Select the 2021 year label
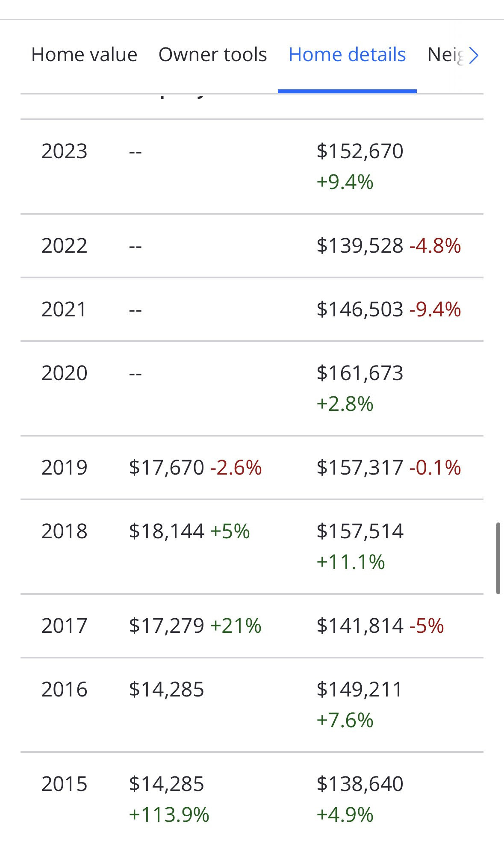The width and height of the screenshot is (504, 841). click(64, 310)
